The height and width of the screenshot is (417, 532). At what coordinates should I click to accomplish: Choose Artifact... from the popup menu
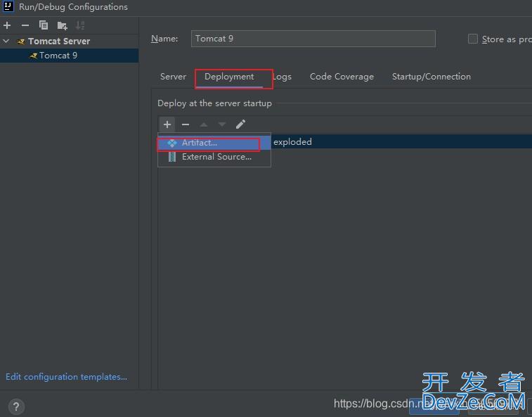[214, 143]
